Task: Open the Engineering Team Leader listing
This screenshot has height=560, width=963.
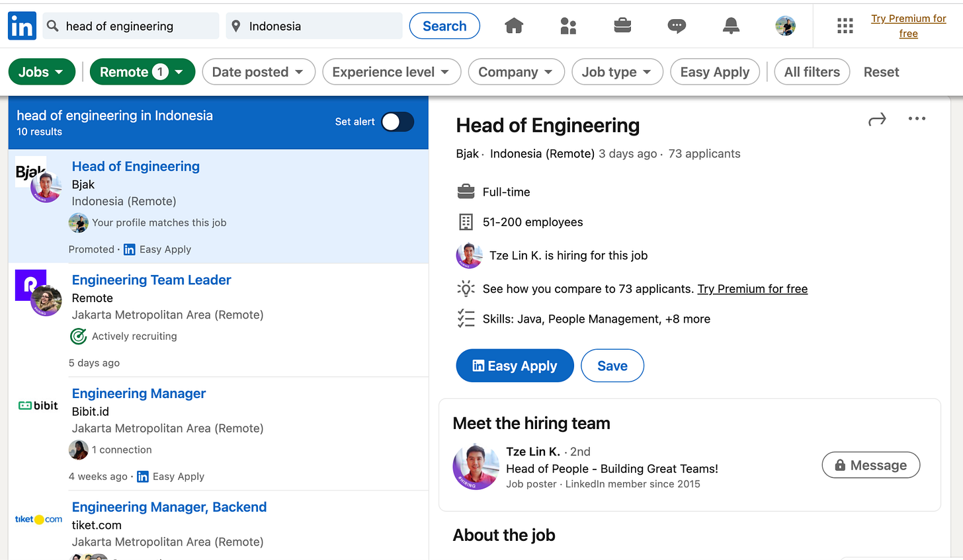Action: click(151, 280)
